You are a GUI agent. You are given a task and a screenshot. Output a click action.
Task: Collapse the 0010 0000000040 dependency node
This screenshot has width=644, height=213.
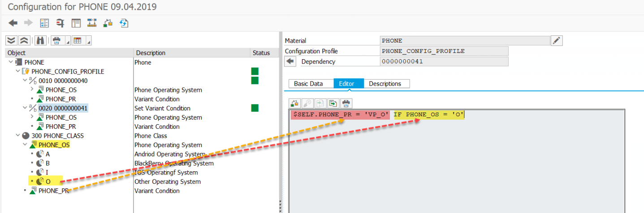coord(25,81)
